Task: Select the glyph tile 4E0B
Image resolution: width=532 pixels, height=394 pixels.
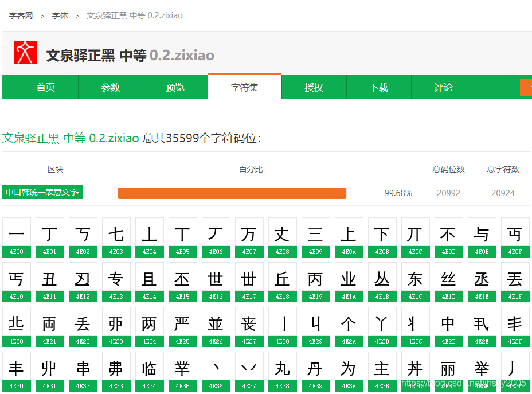Action: [382, 237]
